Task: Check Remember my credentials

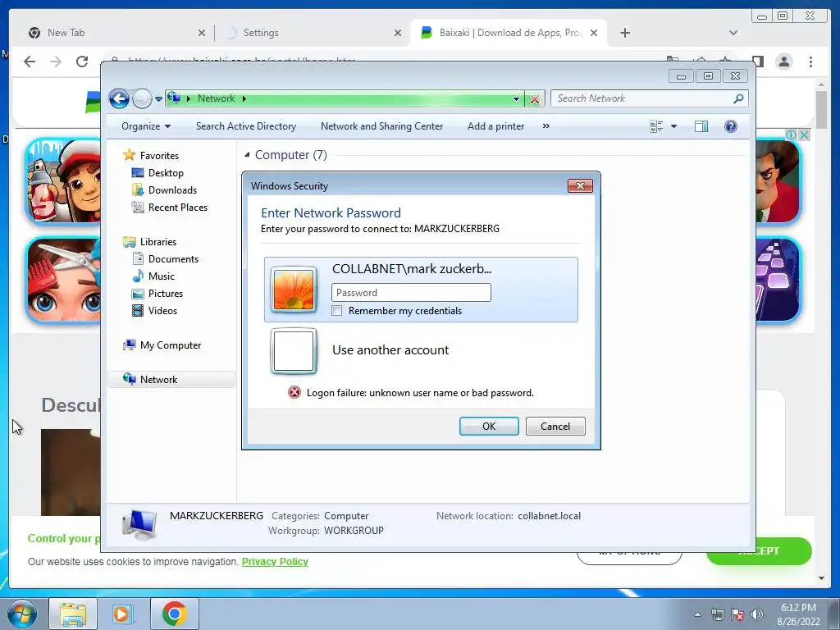Action: tap(337, 311)
